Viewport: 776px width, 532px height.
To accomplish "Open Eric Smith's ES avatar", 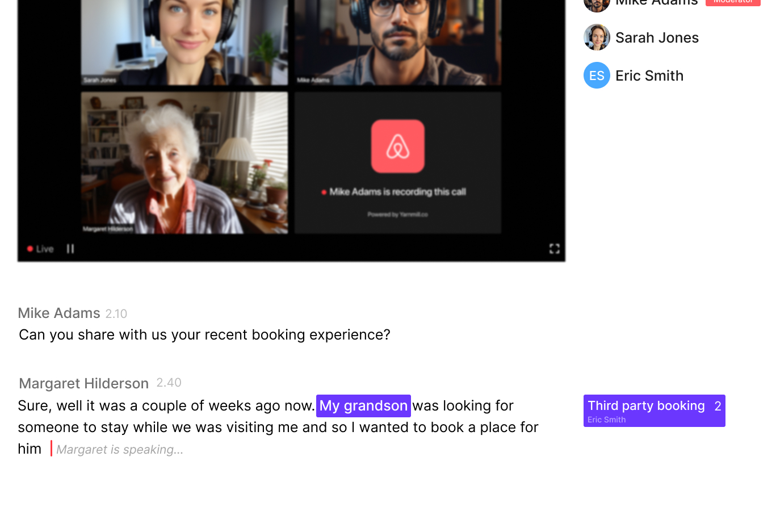I will (x=597, y=76).
